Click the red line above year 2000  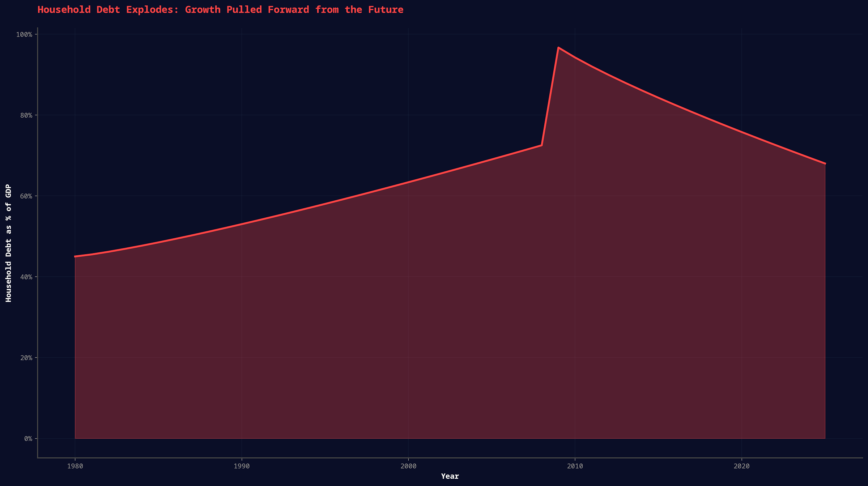pos(408,182)
